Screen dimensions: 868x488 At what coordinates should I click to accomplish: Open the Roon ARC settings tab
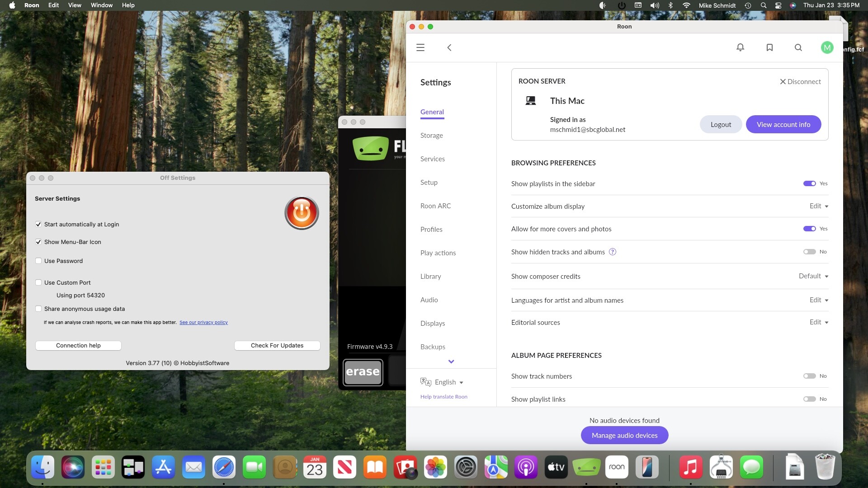(435, 206)
